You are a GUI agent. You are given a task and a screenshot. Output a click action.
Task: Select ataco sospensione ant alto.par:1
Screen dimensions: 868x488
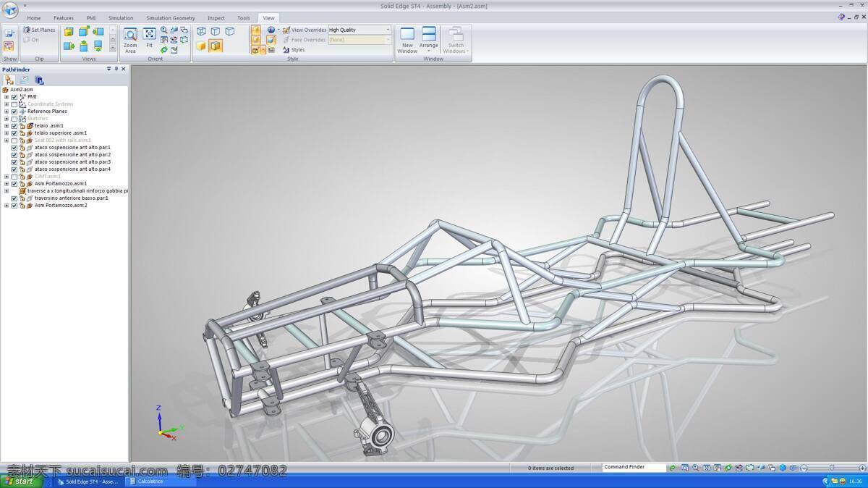pyautogui.click(x=72, y=148)
